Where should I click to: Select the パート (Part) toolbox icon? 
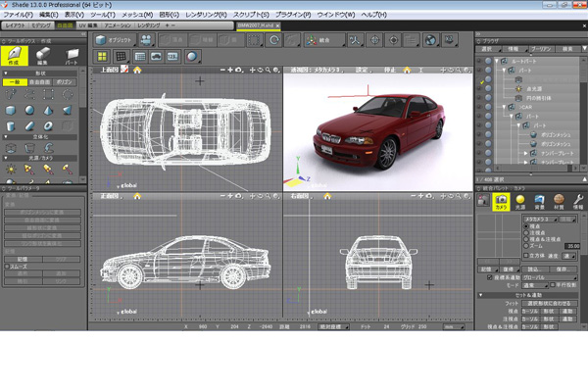[72, 56]
